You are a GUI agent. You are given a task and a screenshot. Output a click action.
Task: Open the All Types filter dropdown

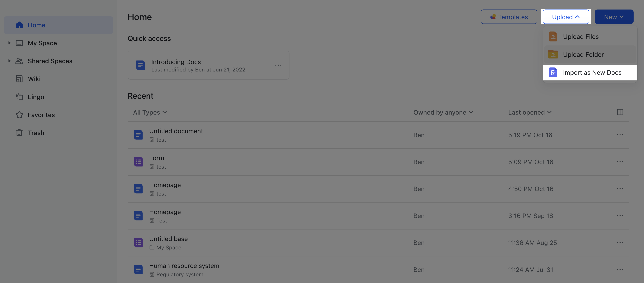(x=150, y=112)
